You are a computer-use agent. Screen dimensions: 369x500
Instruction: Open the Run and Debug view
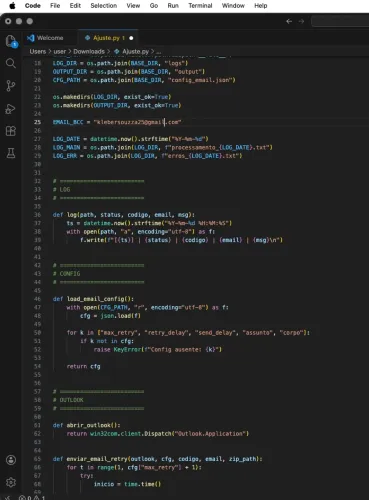point(11,109)
